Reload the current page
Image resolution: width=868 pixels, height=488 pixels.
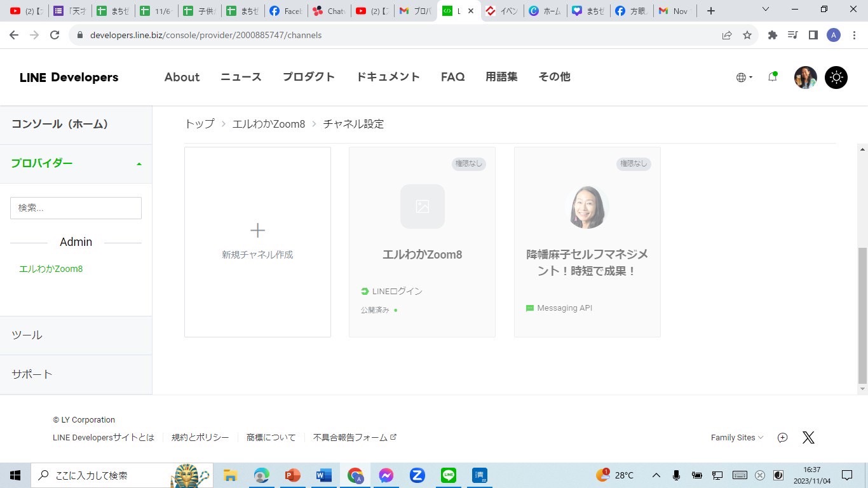(x=55, y=35)
